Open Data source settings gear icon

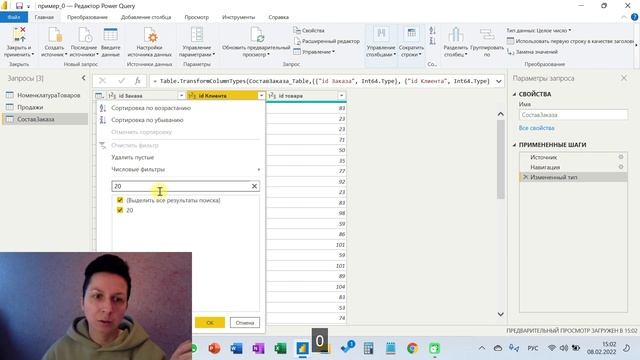click(x=150, y=35)
